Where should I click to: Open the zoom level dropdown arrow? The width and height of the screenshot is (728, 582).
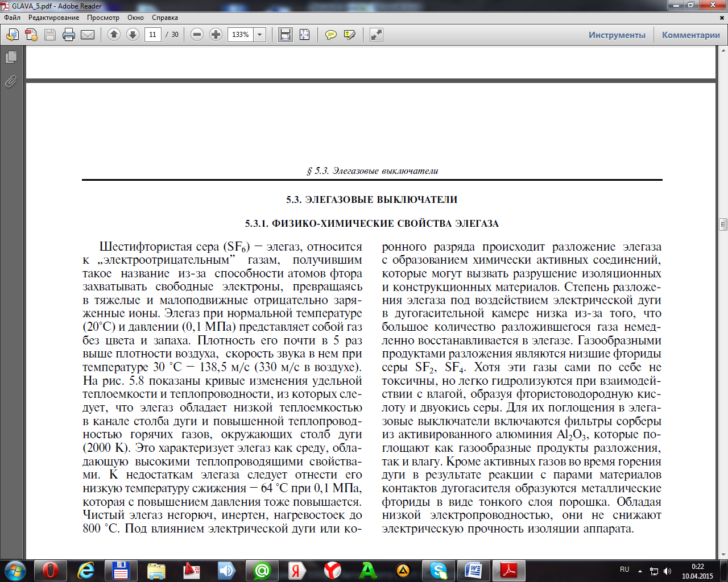260,35
